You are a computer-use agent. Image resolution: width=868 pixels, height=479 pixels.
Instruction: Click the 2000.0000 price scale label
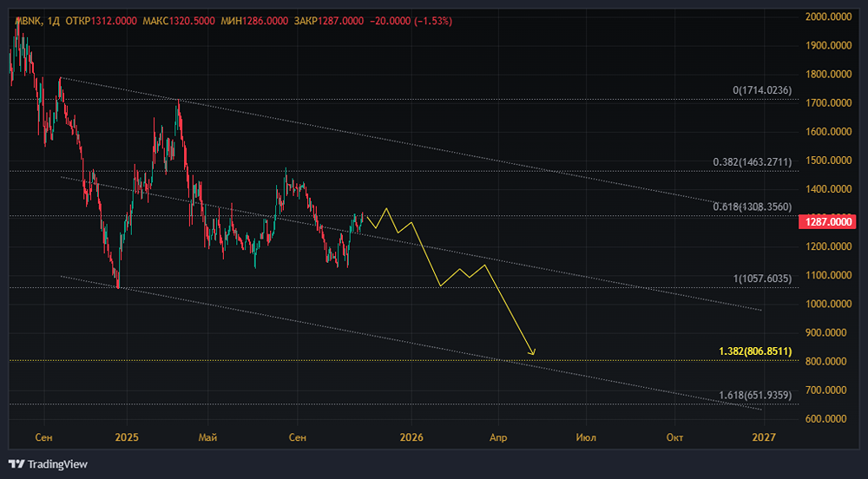pos(828,17)
